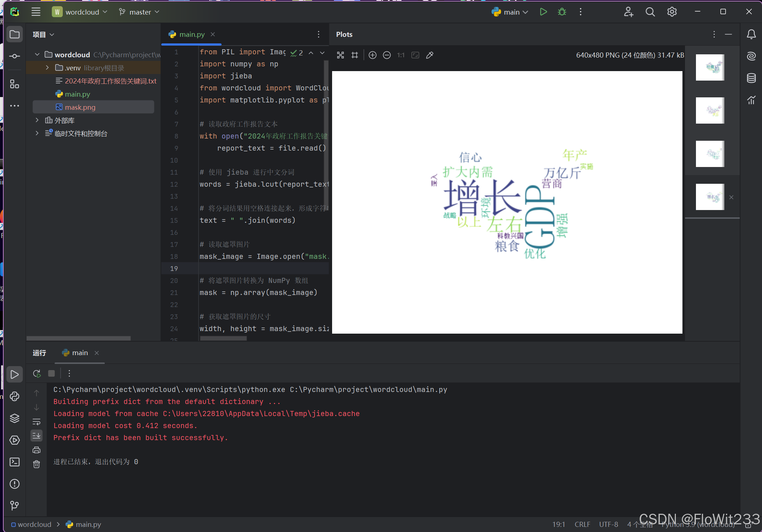The image size is (762, 532).
Task: Click the Zoom Out plot icon
Action: coord(386,55)
